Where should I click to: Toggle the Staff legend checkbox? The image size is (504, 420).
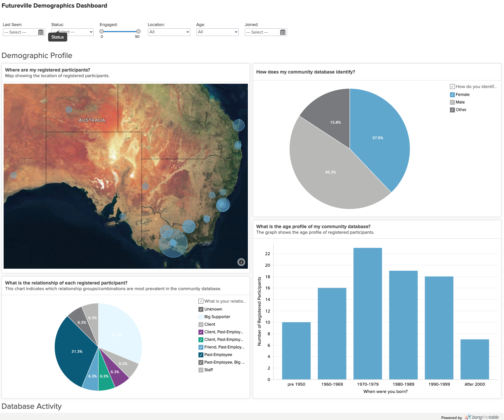pyautogui.click(x=201, y=370)
